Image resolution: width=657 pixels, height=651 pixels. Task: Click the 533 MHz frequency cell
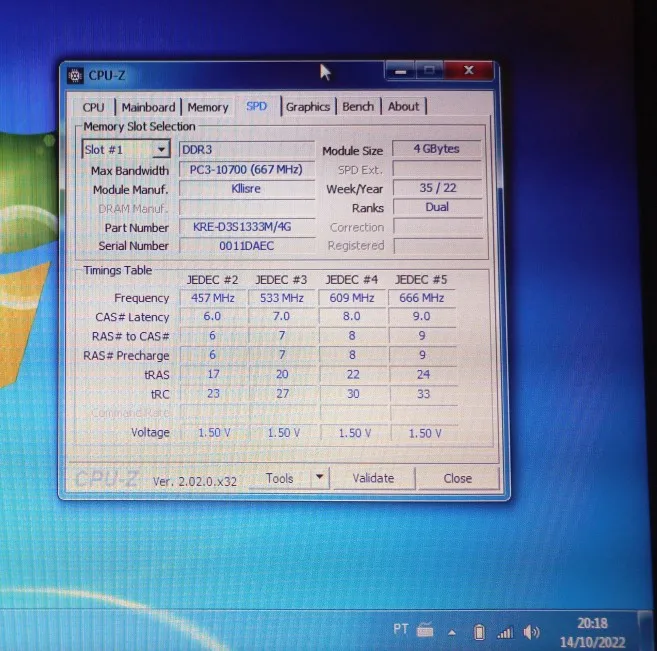tap(282, 298)
